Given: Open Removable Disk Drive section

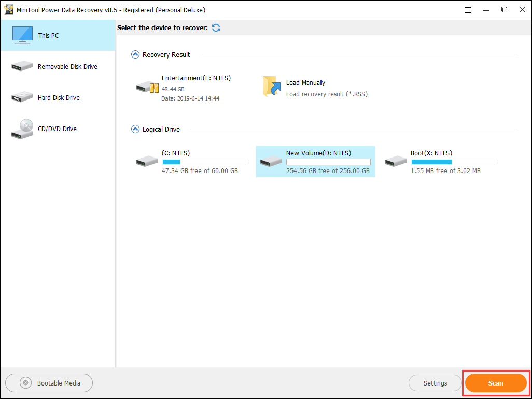Looking at the screenshot, I should click(x=58, y=66).
